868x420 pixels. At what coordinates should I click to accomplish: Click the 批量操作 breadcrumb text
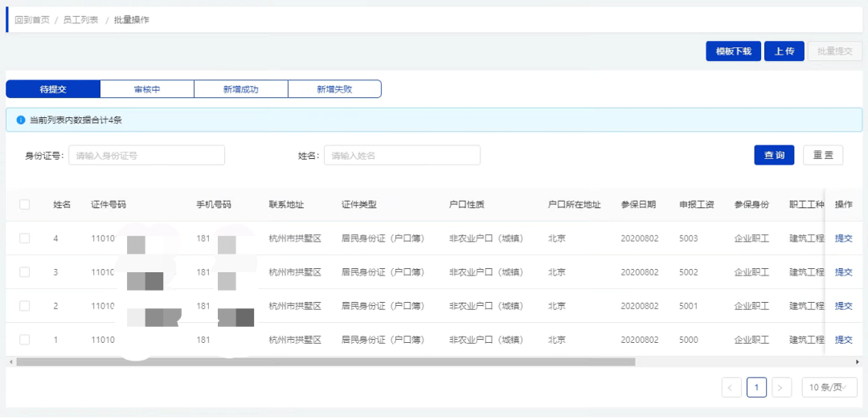131,20
